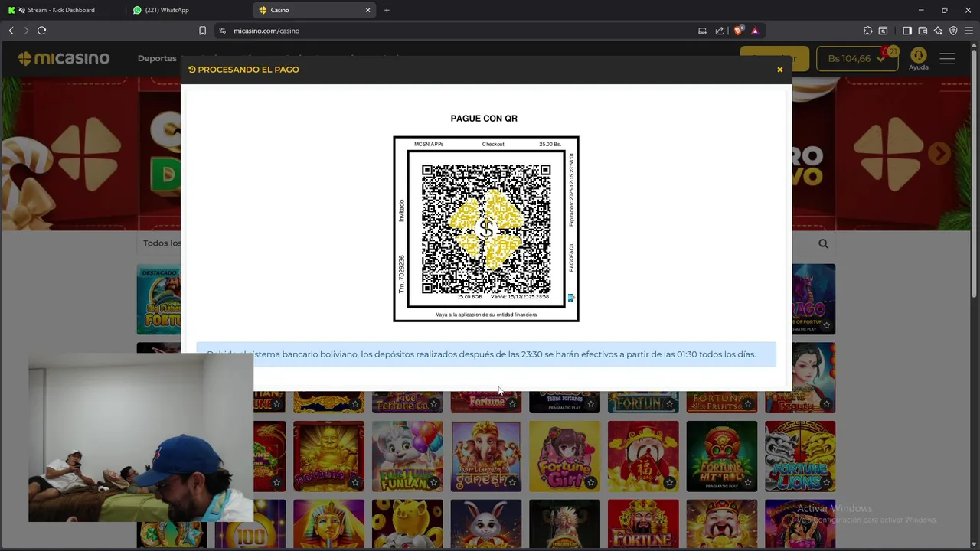Favorite the golden Buddha game star
Image resolution: width=980 pixels, height=551 pixels.
tap(354, 482)
